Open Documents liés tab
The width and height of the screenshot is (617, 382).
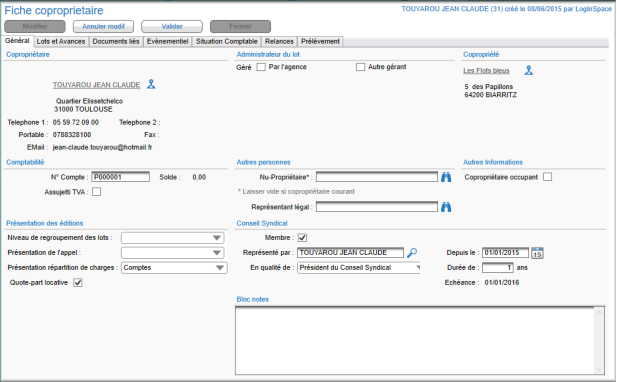(116, 41)
